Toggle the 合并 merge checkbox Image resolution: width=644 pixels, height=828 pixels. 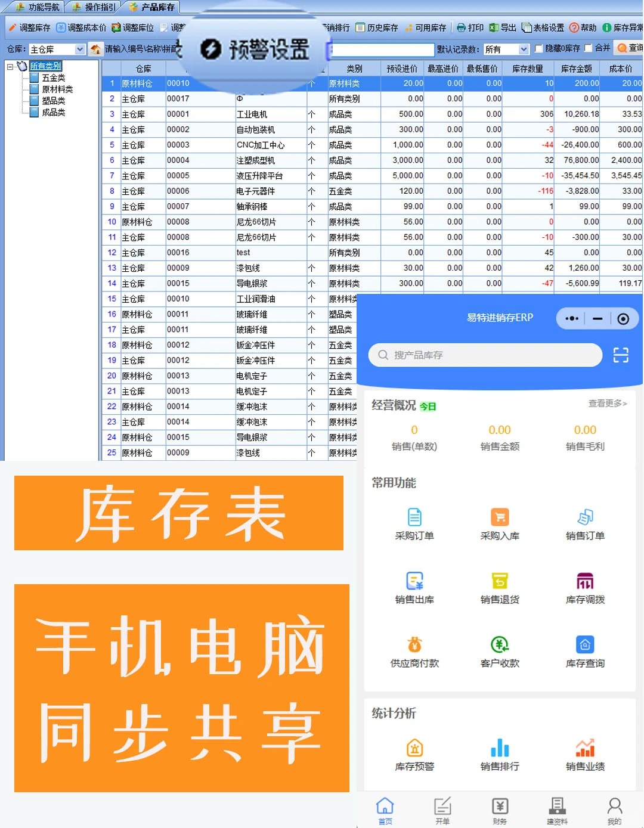(589, 48)
